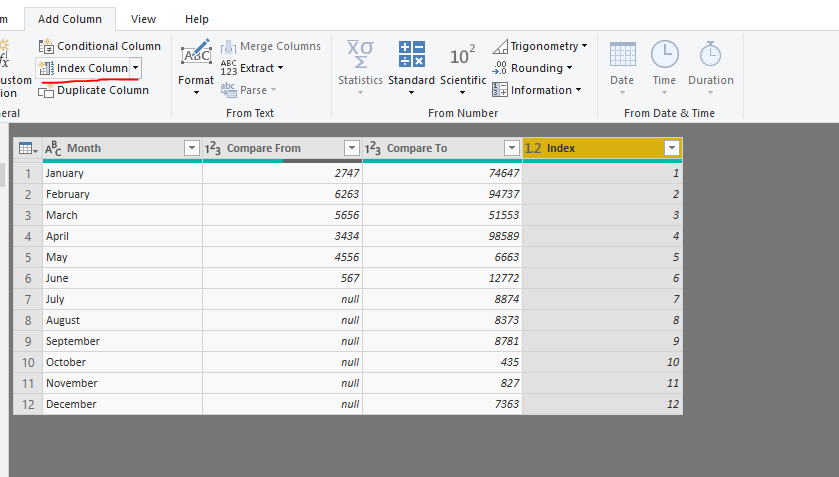Open the Month column filter dropdown
The height and width of the screenshot is (477, 839).
point(192,148)
